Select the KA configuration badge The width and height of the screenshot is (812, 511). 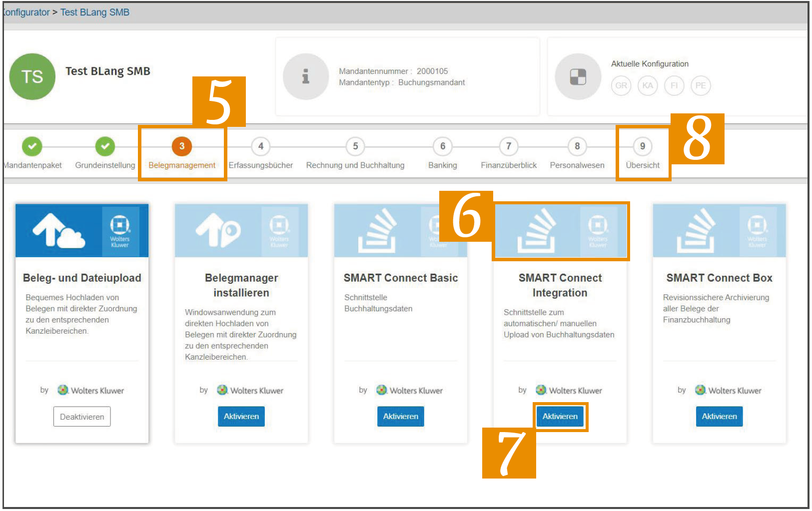pyautogui.click(x=648, y=85)
